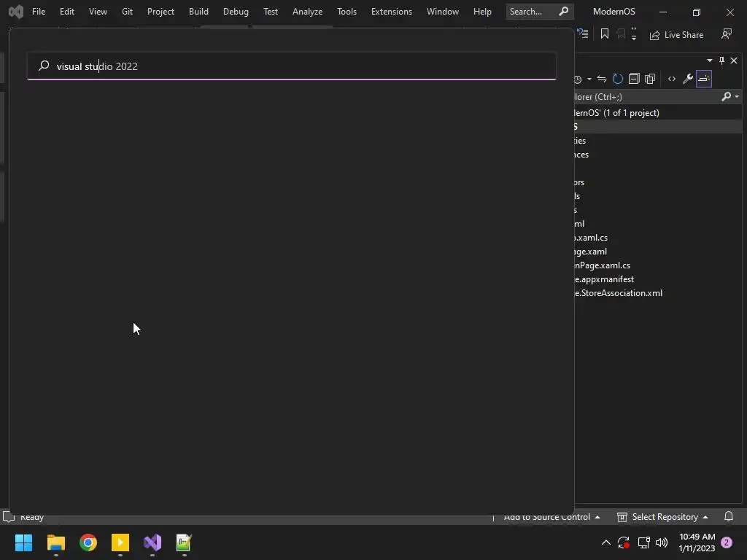Close the Solution Explorer panel
The image size is (747, 560).
[x=734, y=61]
